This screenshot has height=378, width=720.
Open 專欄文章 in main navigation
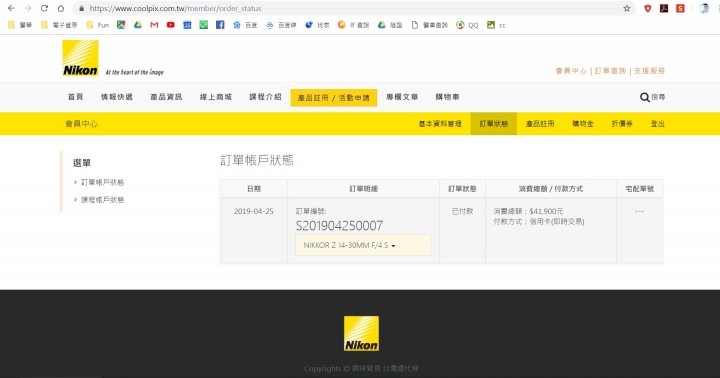[402, 97]
